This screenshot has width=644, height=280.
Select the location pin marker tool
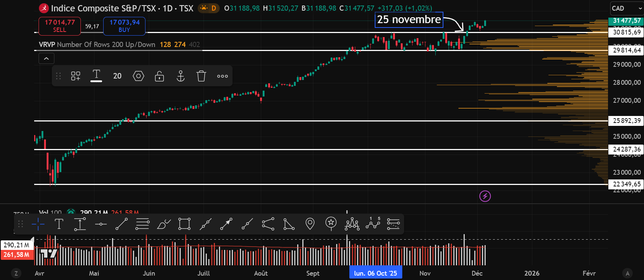point(310,224)
